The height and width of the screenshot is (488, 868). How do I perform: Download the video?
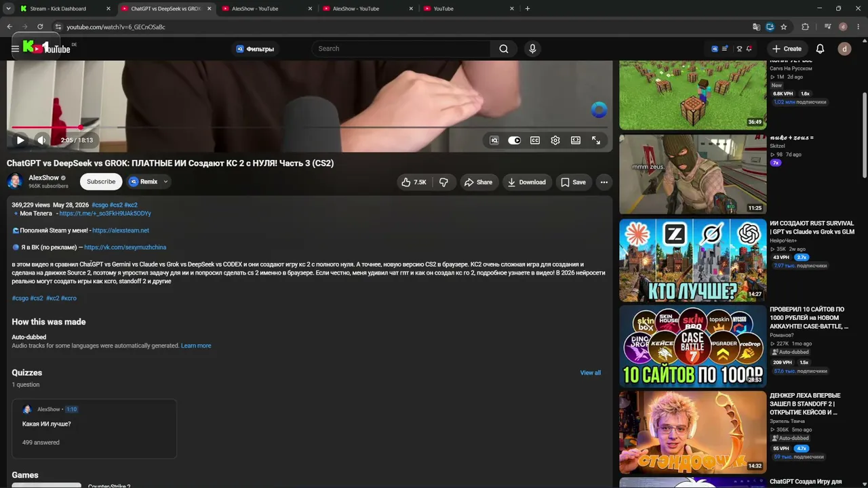[x=527, y=182]
